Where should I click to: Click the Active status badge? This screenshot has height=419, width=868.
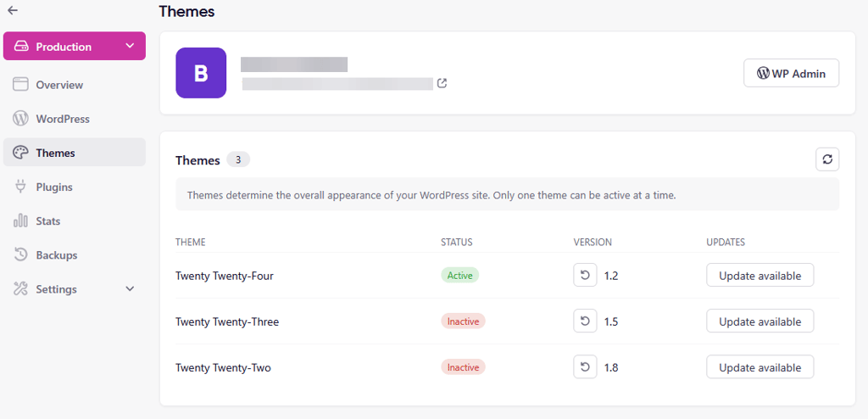pyautogui.click(x=459, y=276)
